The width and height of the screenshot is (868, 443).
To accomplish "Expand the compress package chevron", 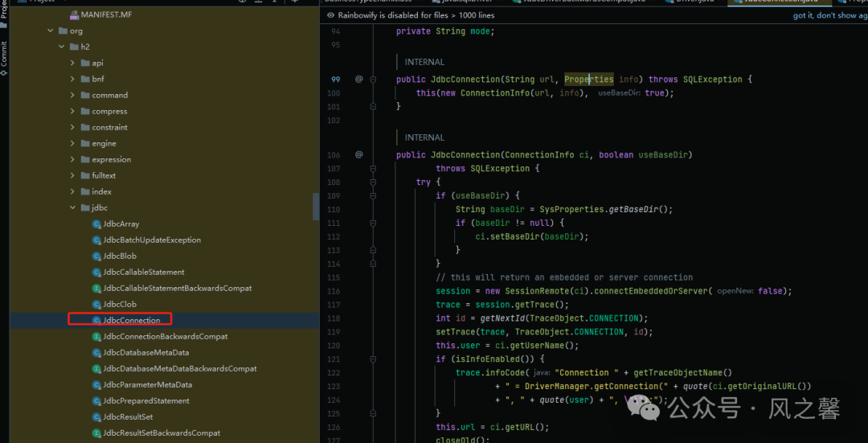I will [x=72, y=111].
